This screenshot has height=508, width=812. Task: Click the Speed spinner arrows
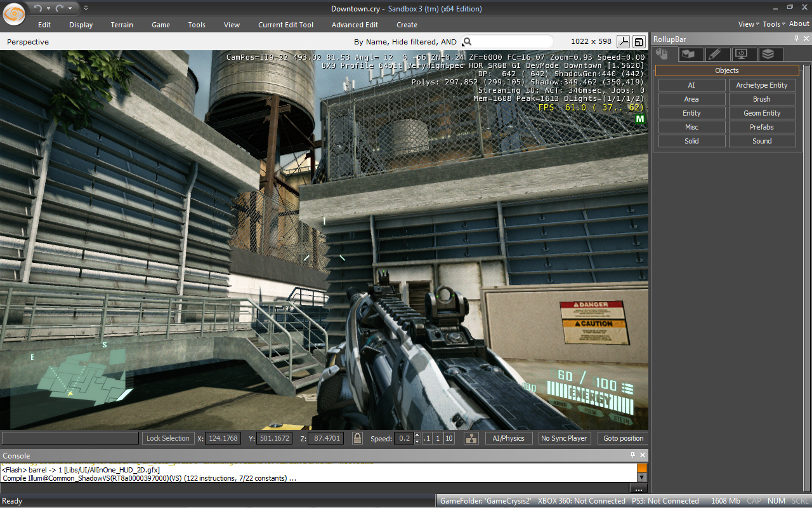[x=417, y=438]
